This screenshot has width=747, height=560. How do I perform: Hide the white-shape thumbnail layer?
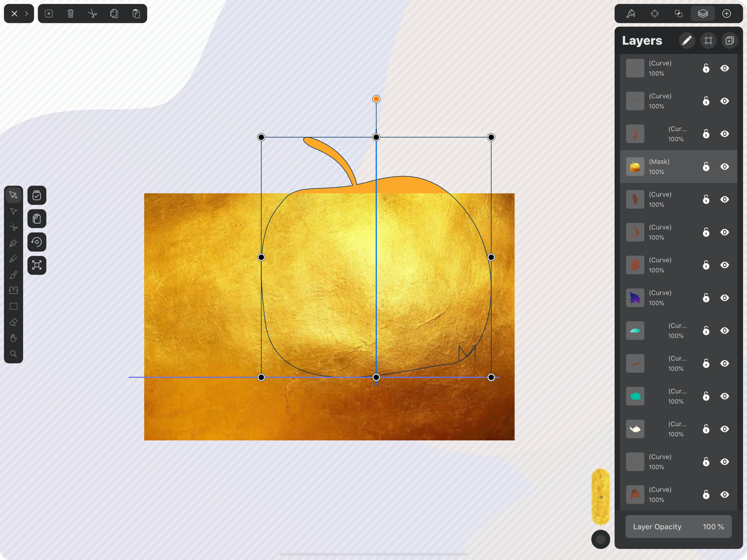(x=725, y=429)
